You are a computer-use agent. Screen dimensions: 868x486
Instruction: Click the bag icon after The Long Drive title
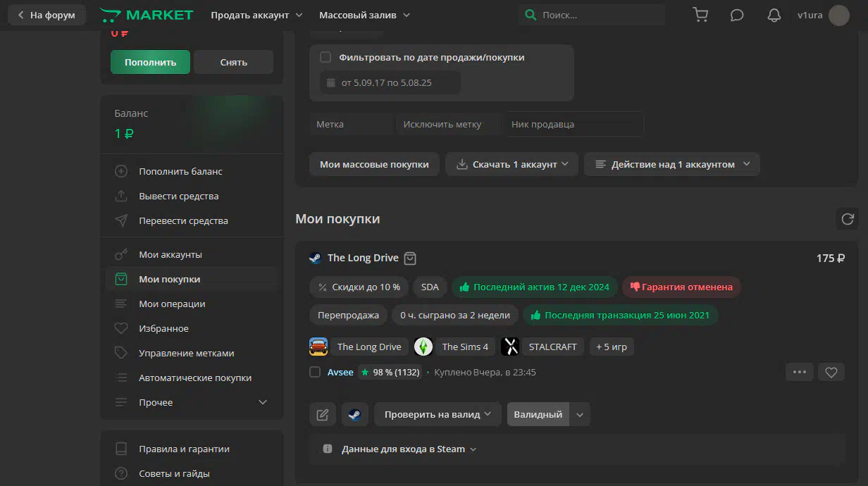[411, 258]
